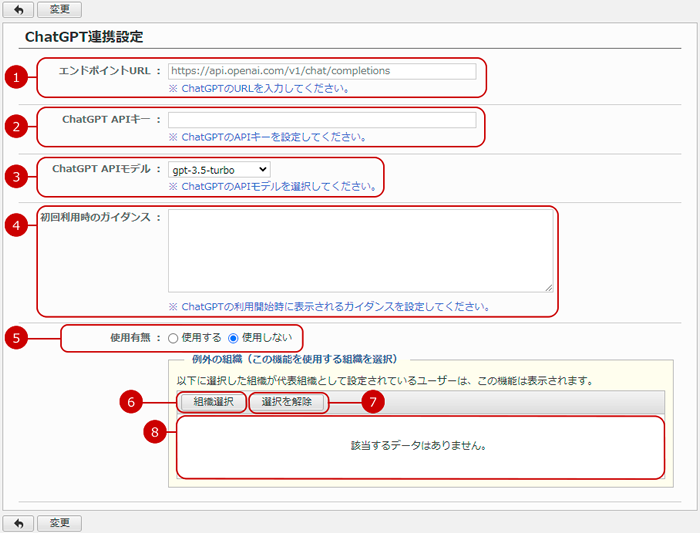
Task: Select the 使用しない radio button
Action: click(233, 338)
